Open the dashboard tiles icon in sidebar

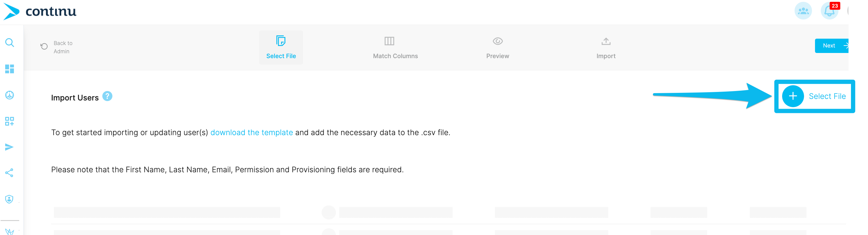coord(9,69)
